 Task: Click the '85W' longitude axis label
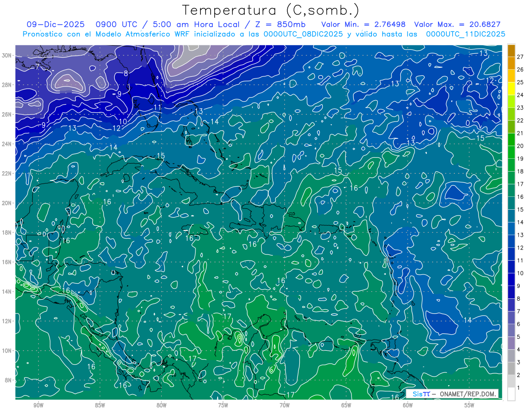coord(100,406)
